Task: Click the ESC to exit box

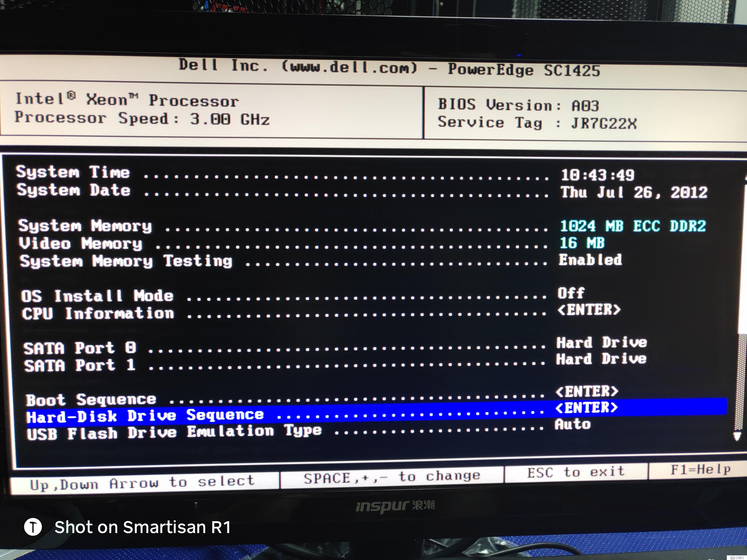Action: (x=576, y=472)
